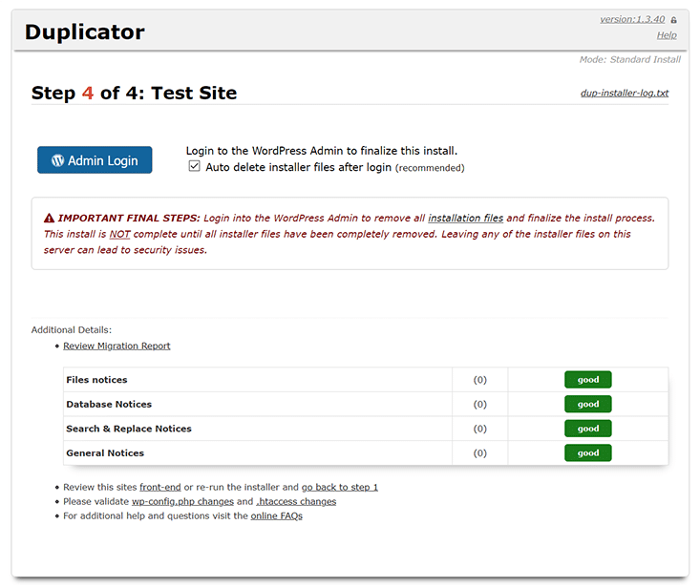Click the red warning triangle icon
This screenshot has height=588, width=700.
point(49,218)
